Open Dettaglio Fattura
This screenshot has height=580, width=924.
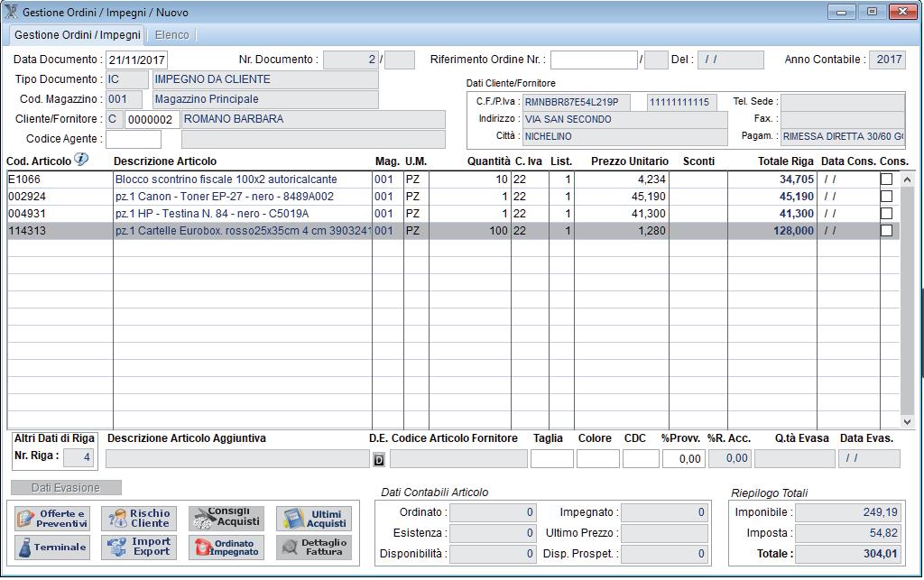coord(314,548)
